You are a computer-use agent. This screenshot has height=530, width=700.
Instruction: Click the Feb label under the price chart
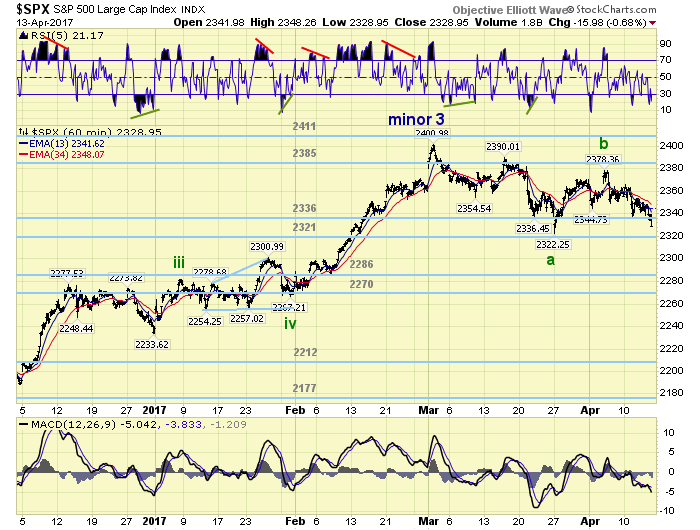(295, 410)
